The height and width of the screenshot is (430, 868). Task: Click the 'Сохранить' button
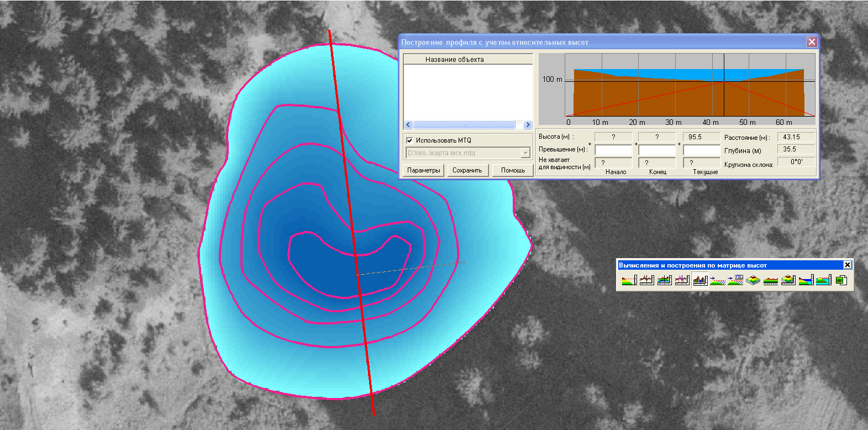pos(467,170)
